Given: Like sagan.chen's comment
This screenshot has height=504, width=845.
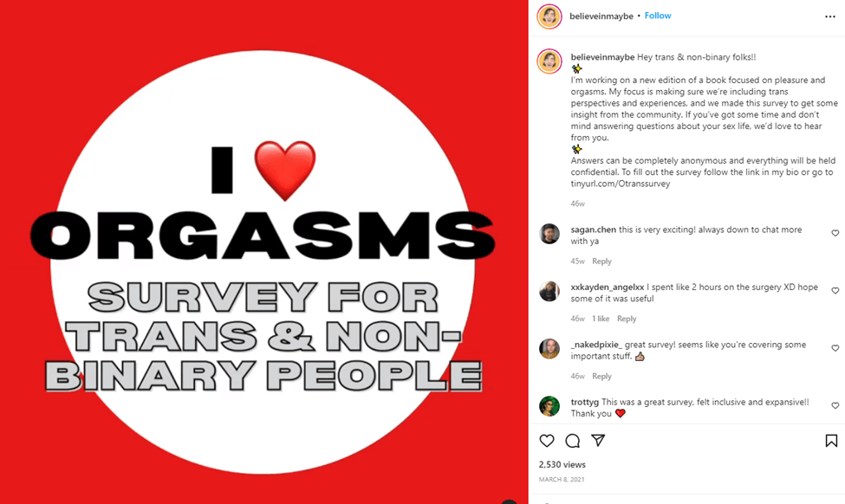Looking at the screenshot, I should click(835, 234).
